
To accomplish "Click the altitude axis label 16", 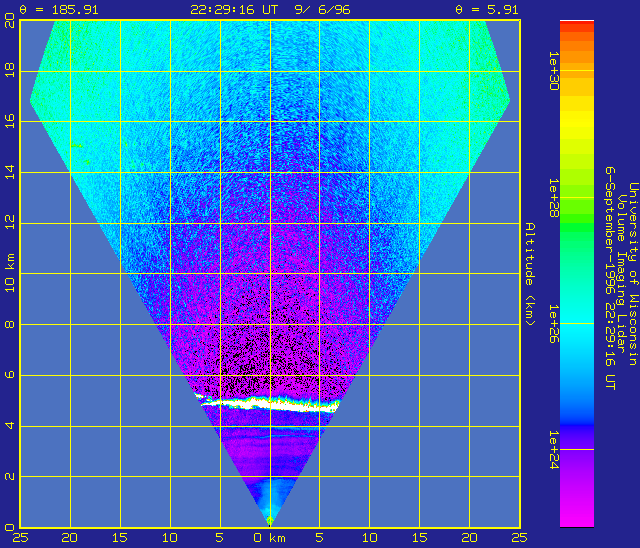I will 10,121.
